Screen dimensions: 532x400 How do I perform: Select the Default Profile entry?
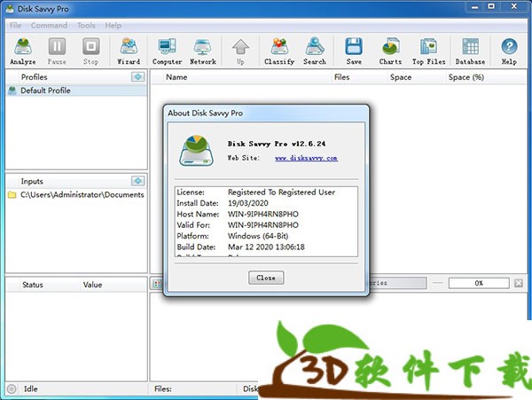tap(76, 90)
